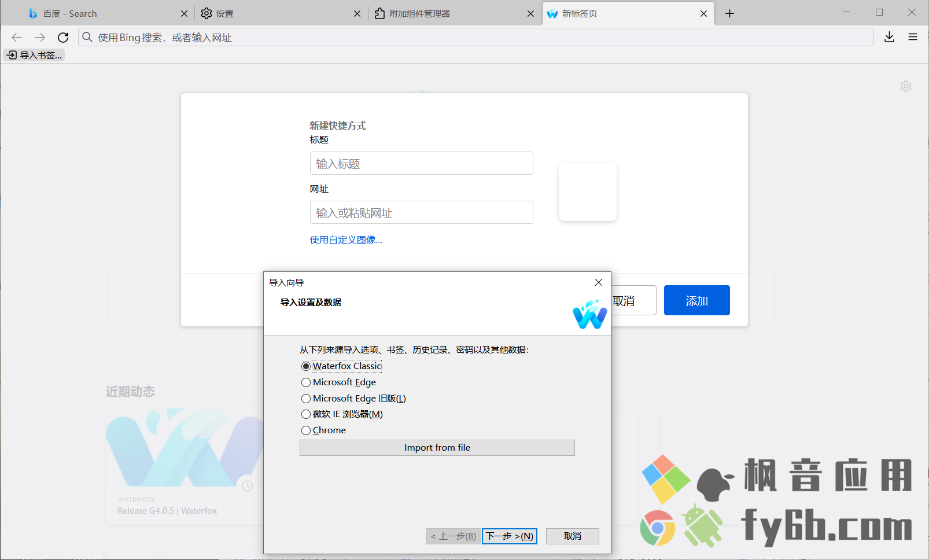Select Chrome import source
This screenshot has height=560, width=929.
[x=323, y=430]
